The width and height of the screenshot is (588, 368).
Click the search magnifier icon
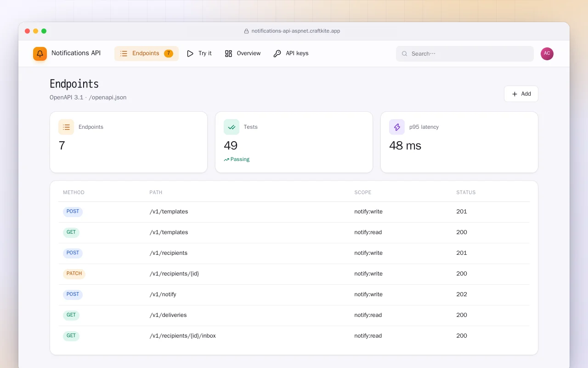405,54
